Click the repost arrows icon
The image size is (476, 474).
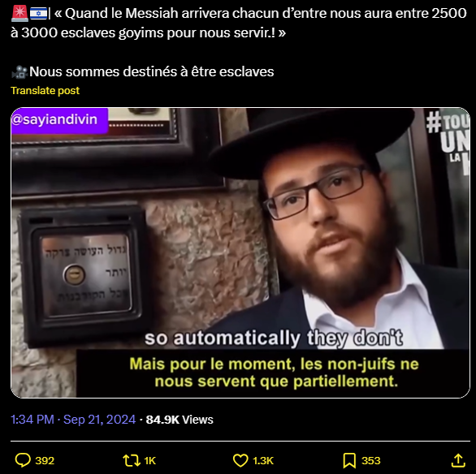pyautogui.click(x=132, y=460)
